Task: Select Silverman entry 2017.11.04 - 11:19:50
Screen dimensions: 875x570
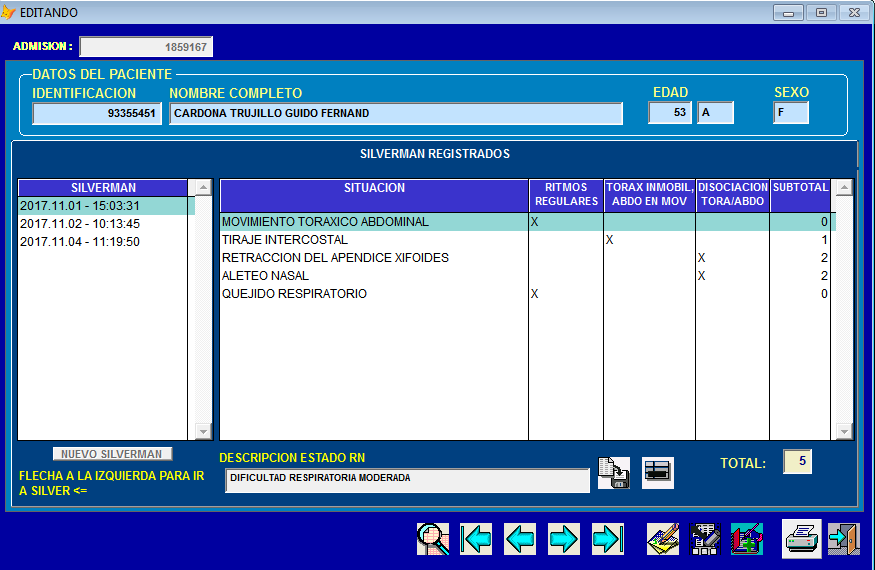Action: (103, 242)
